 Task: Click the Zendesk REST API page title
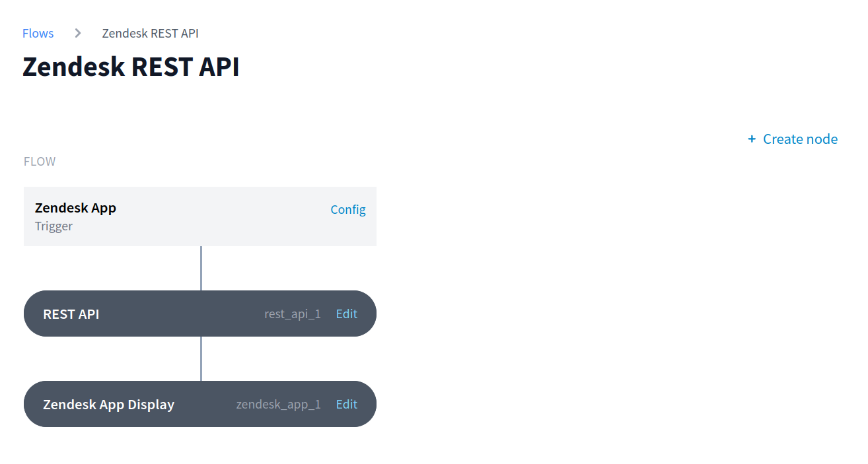(131, 66)
